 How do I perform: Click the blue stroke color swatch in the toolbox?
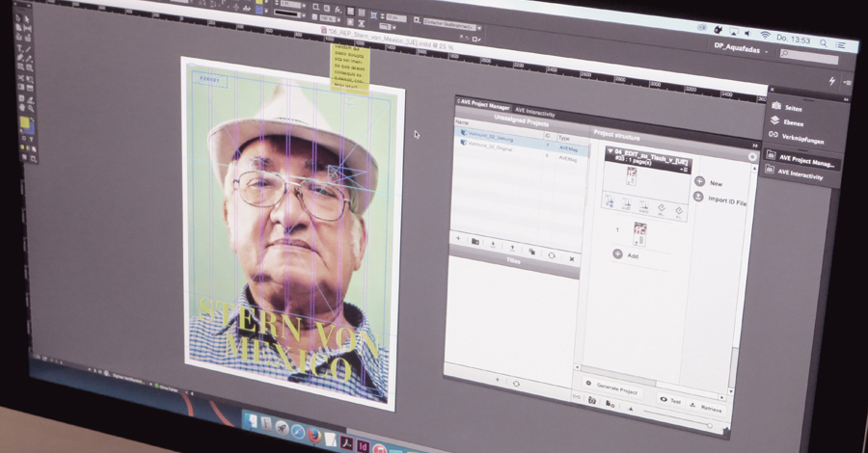(31, 129)
